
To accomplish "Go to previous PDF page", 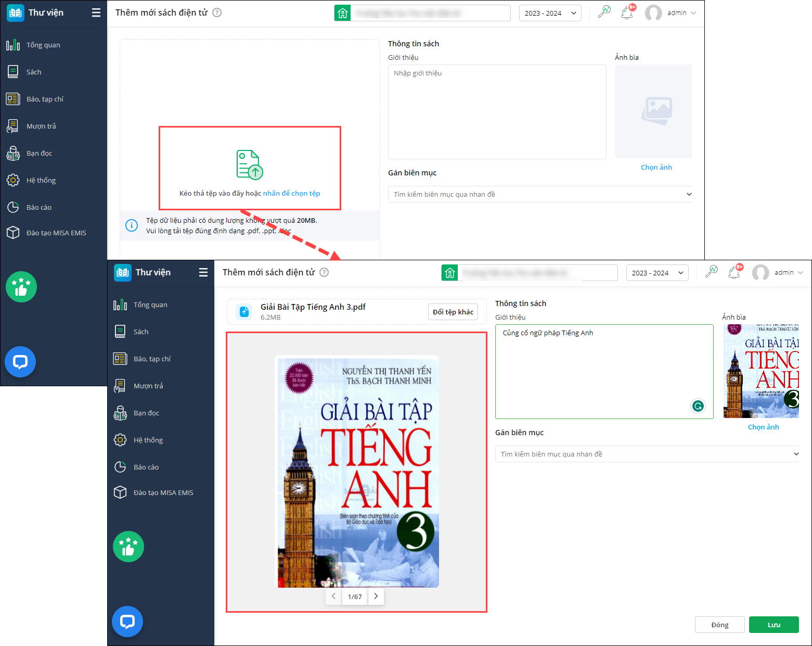I will pos(333,597).
